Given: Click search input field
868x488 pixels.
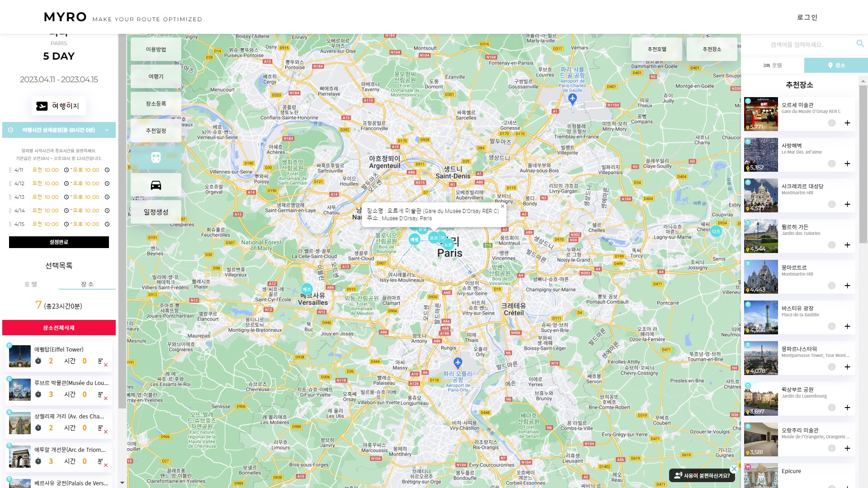Looking at the screenshot, I should click(x=797, y=44).
